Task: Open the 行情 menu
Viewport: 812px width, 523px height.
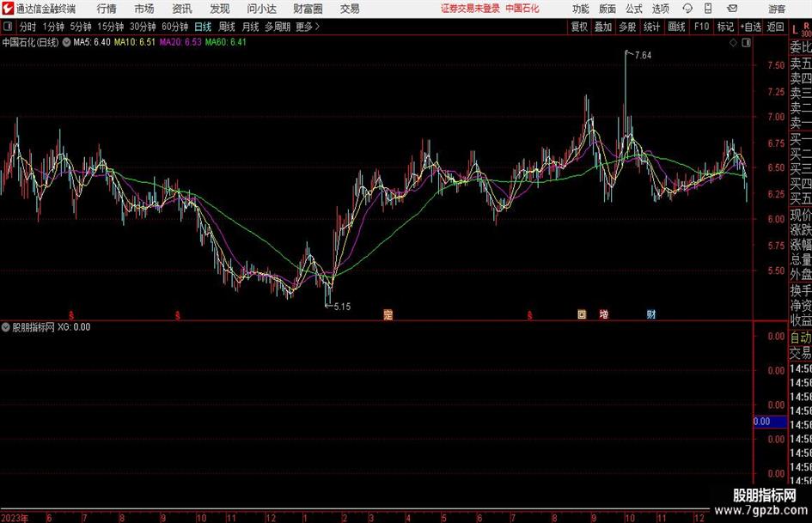Action: click(x=107, y=9)
